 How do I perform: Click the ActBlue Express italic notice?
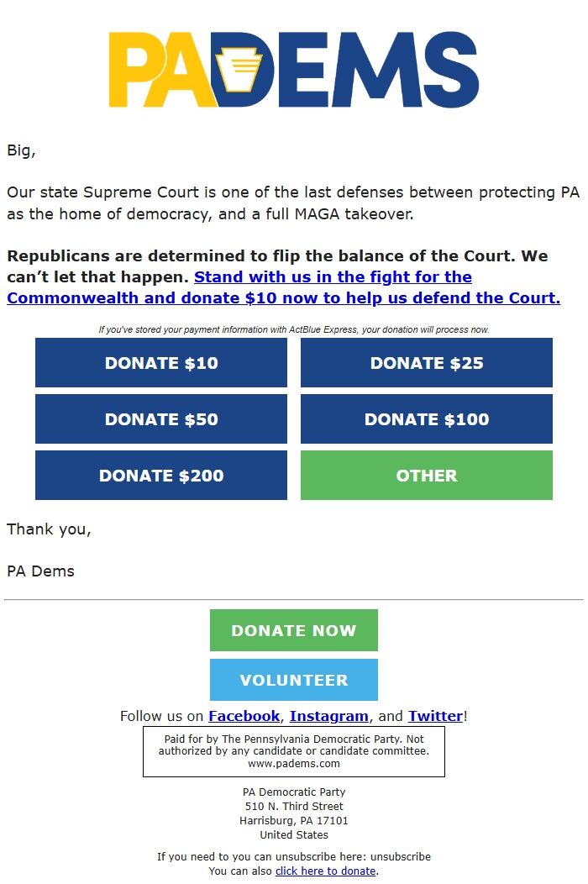[293, 329]
